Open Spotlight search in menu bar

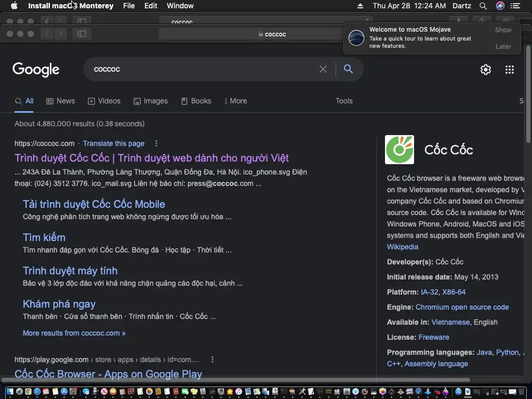click(x=483, y=6)
